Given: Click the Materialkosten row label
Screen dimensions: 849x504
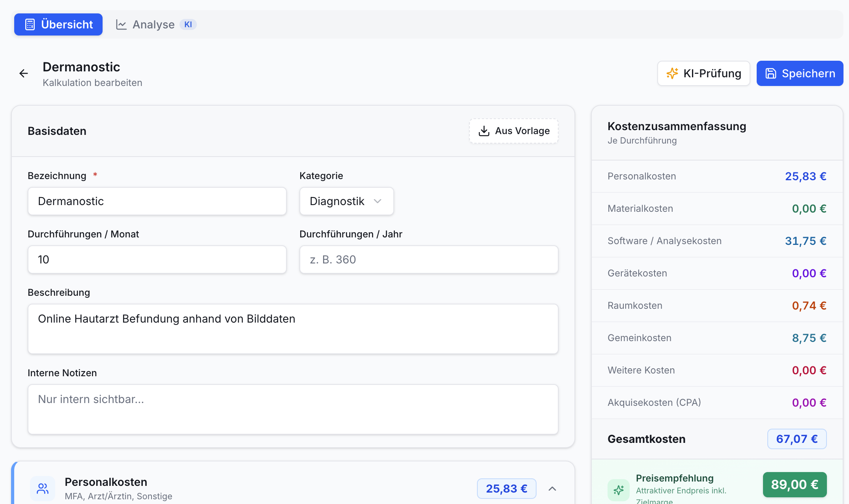Looking at the screenshot, I should click(640, 209).
